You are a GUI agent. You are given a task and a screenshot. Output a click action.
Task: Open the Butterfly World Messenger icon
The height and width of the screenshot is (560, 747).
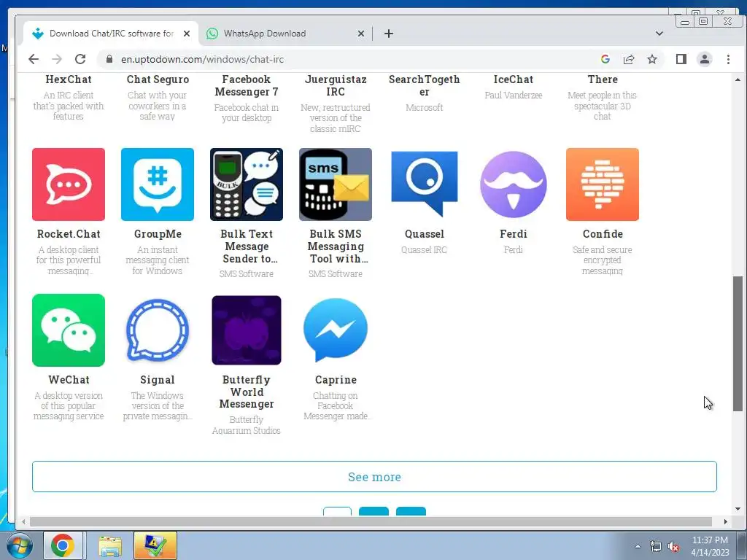click(247, 330)
